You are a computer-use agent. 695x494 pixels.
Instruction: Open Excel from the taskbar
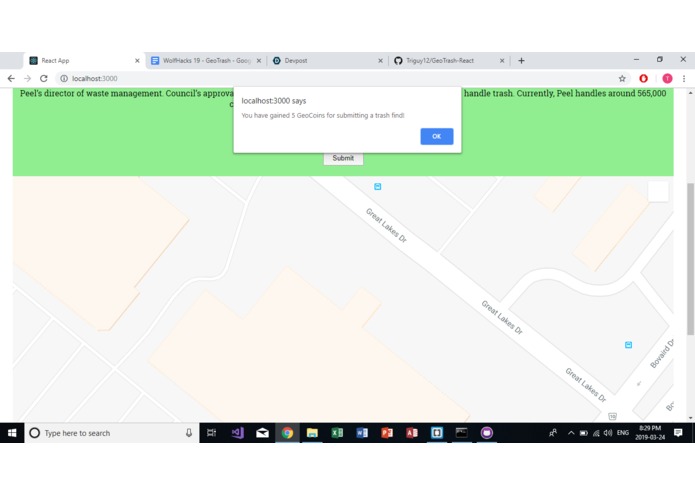(337, 433)
